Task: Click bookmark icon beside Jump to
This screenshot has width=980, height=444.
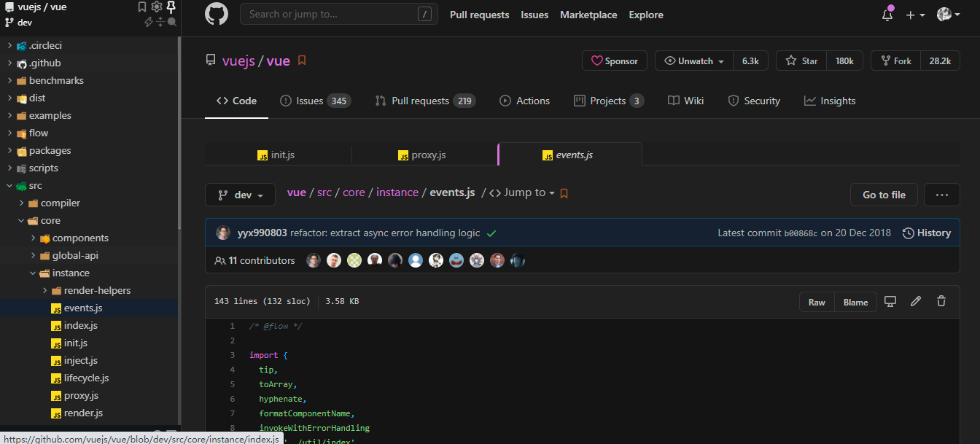Action: click(x=564, y=193)
